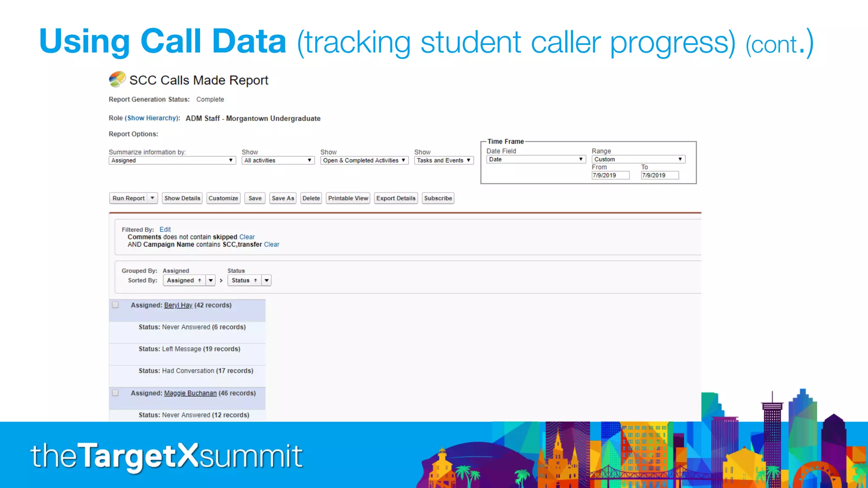868x488 pixels.
Task: Clear the Comments skipped filter
Action: click(247, 237)
